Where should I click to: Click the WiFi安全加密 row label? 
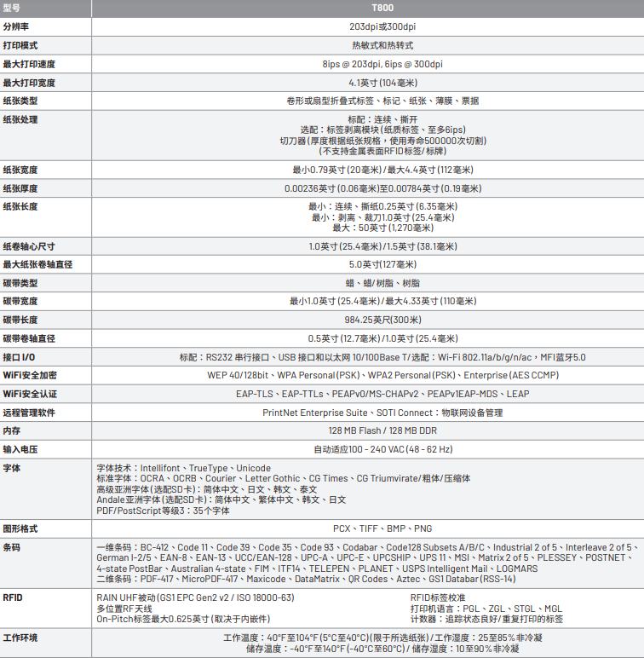coord(30,375)
